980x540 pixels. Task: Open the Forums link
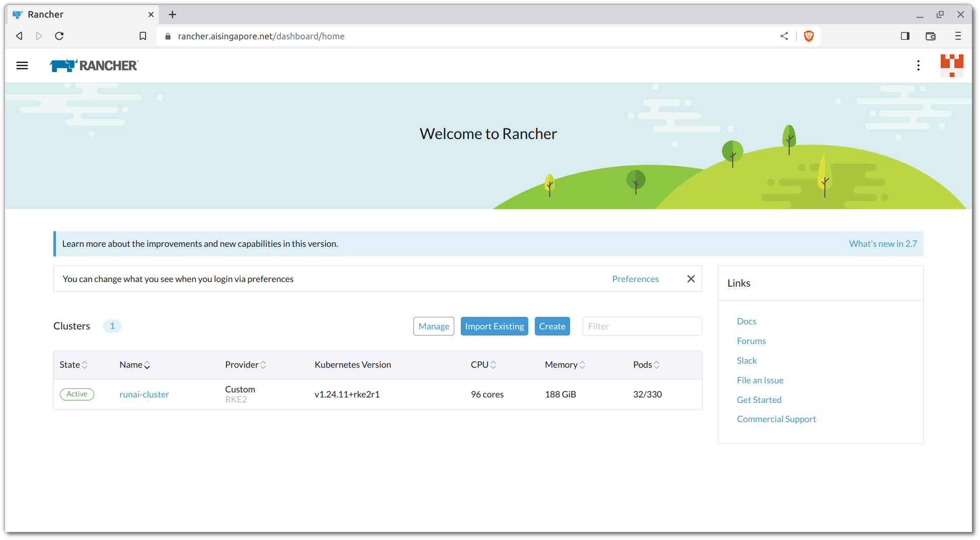pyautogui.click(x=751, y=341)
